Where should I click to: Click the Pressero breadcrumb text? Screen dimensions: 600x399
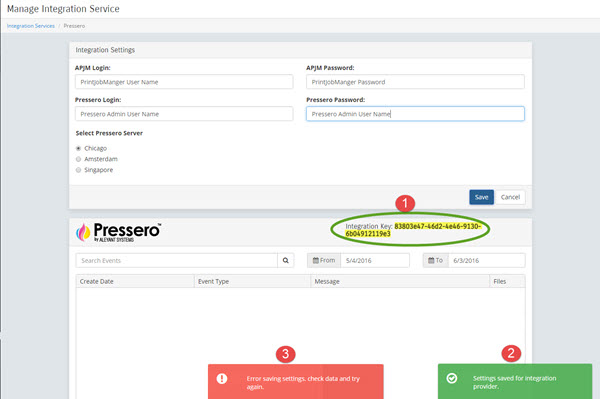74,26
